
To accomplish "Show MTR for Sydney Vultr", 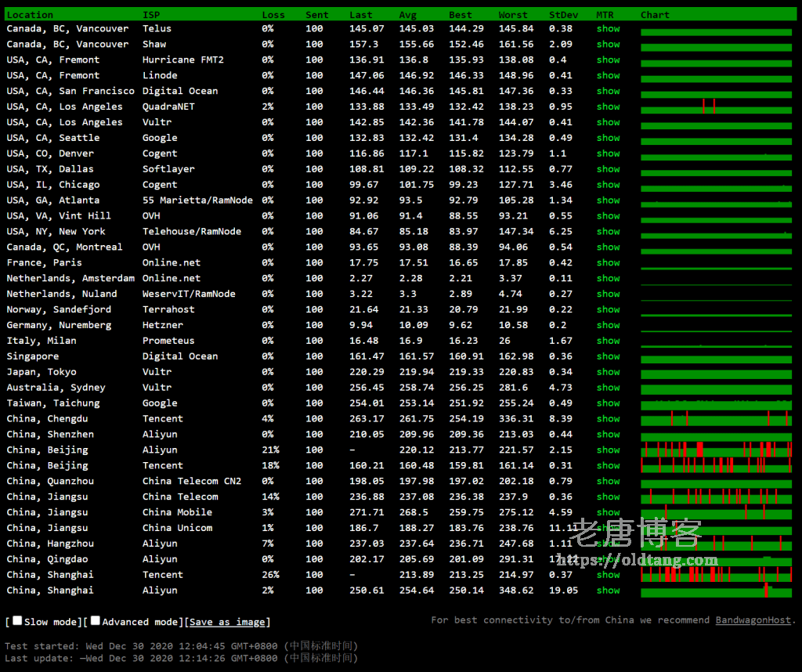I will click(x=608, y=387).
